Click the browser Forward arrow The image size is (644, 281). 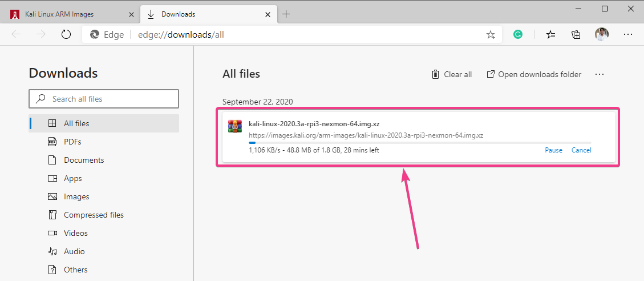pos(41,35)
